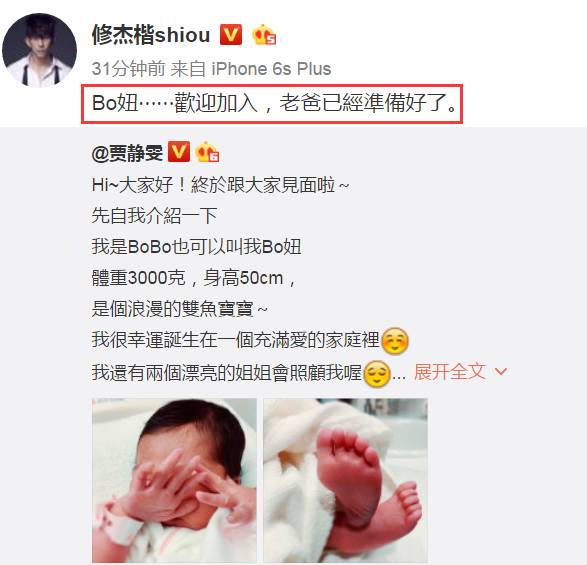This screenshot has height=565, width=587.
Task: Click the repost line Hi~大家好！終於跟大家見面啦
Action: coord(220,185)
